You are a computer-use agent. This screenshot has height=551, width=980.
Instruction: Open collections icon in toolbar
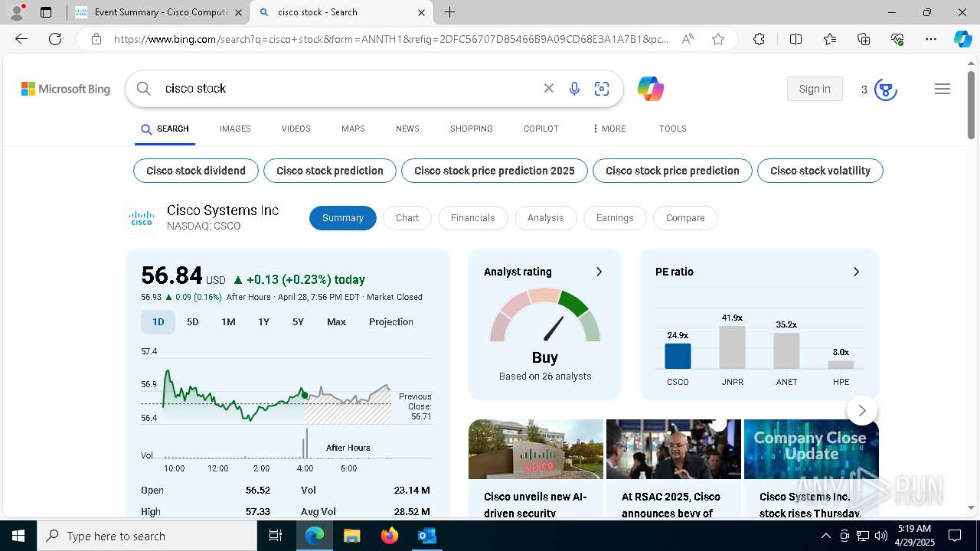[x=864, y=39]
